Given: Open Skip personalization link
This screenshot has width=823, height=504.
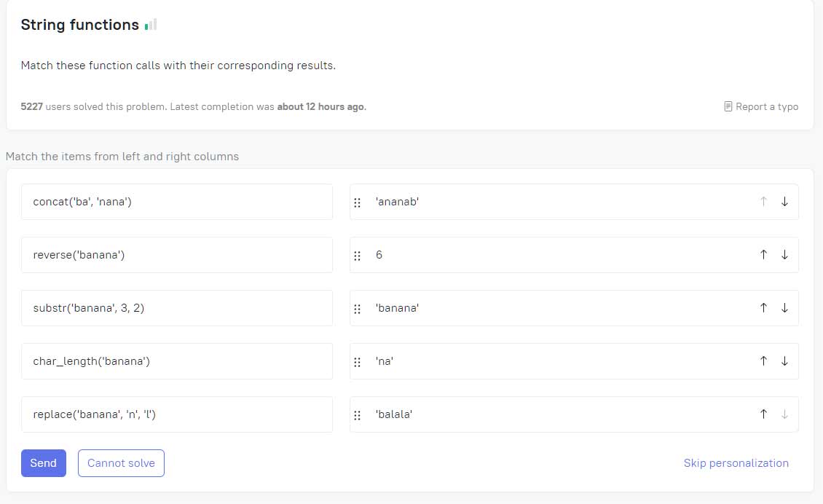Looking at the screenshot, I should pyautogui.click(x=736, y=463).
